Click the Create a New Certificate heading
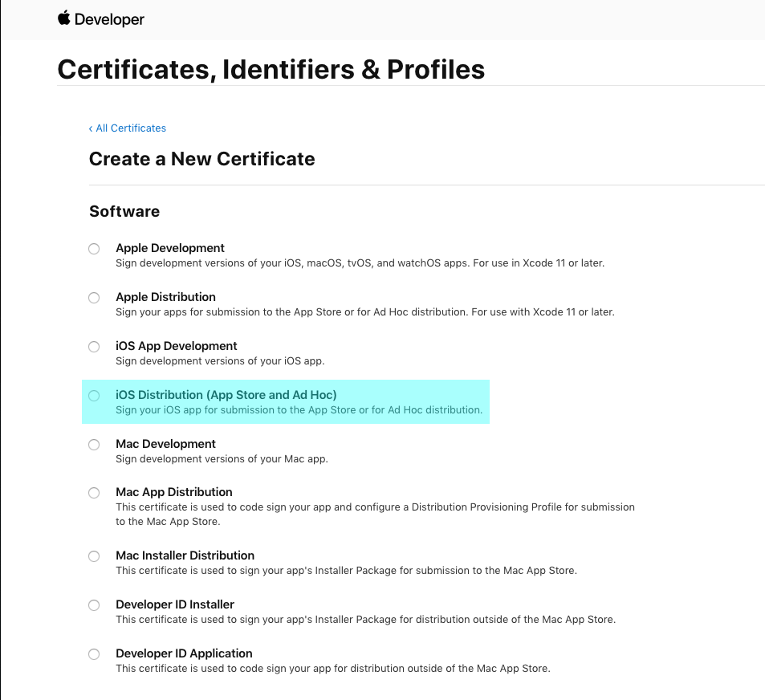Image resolution: width=765 pixels, height=700 pixels. (201, 159)
